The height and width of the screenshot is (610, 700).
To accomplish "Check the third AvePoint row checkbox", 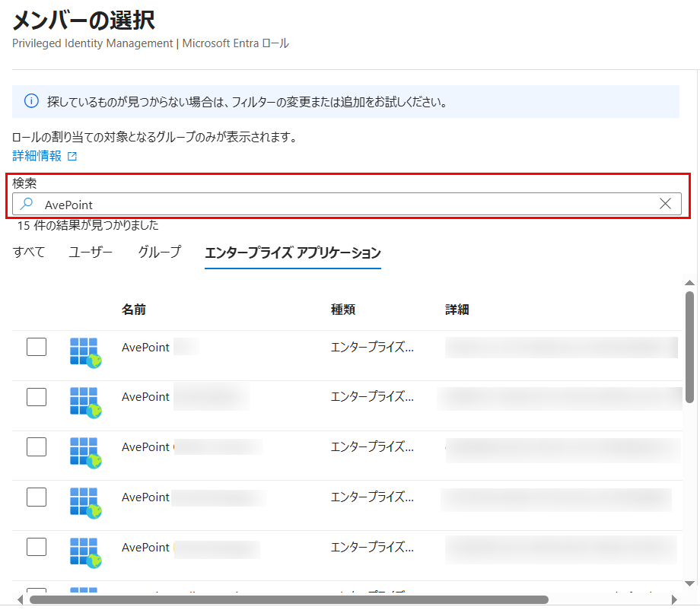I will [x=37, y=446].
